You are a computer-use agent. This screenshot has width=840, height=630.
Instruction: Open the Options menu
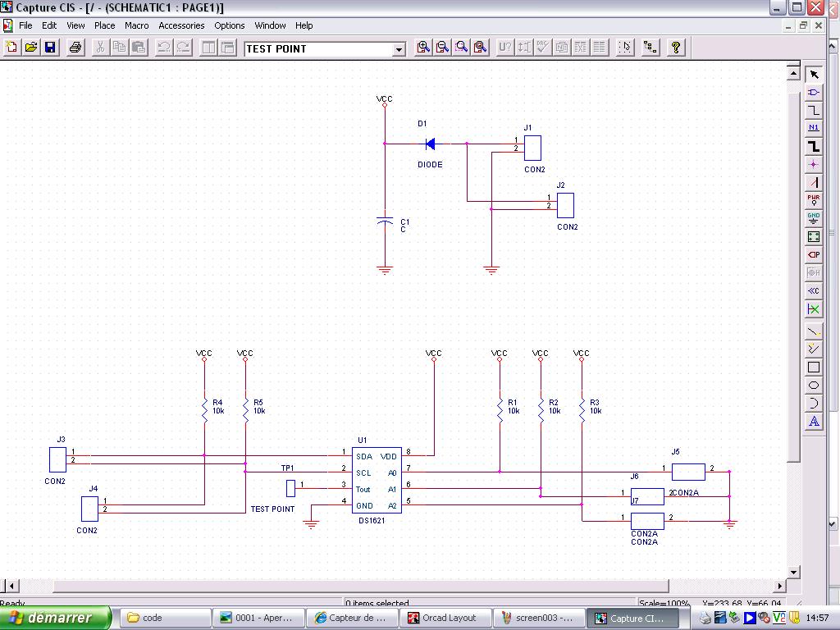[x=230, y=25]
